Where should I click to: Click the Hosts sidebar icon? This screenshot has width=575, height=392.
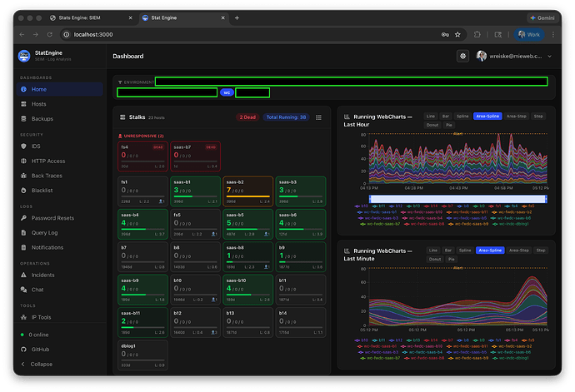point(22,104)
